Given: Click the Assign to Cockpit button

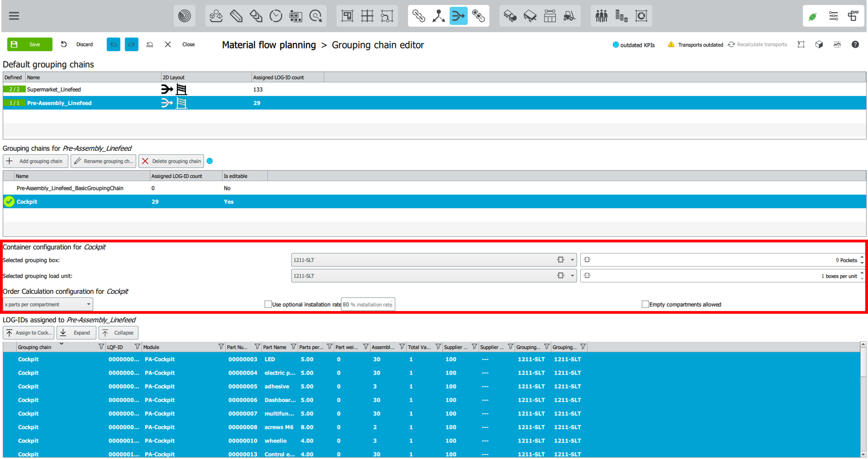Looking at the screenshot, I should tap(29, 333).
